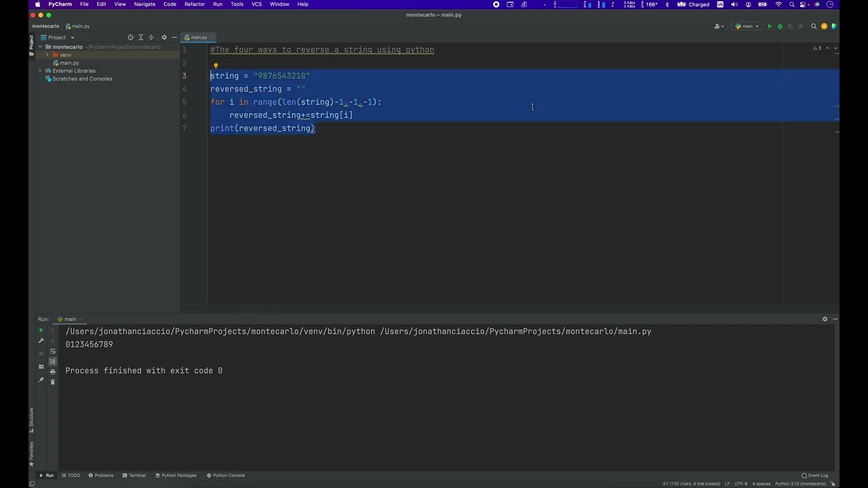This screenshot has height=488, width=868.
Task: Open Search Everywhere magnifier in the toolbar
Action: coord(814,26)
